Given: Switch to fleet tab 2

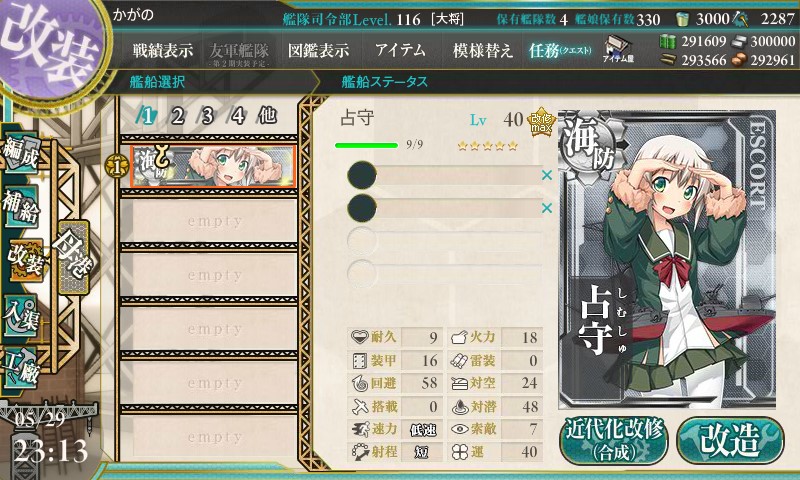Looking at the screenshot, I should (177, 117).
